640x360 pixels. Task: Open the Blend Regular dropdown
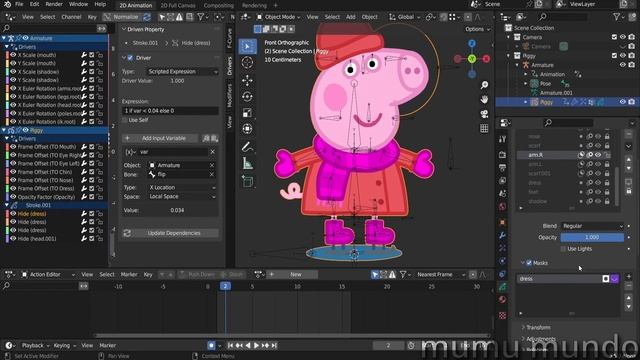click(592, 226)
